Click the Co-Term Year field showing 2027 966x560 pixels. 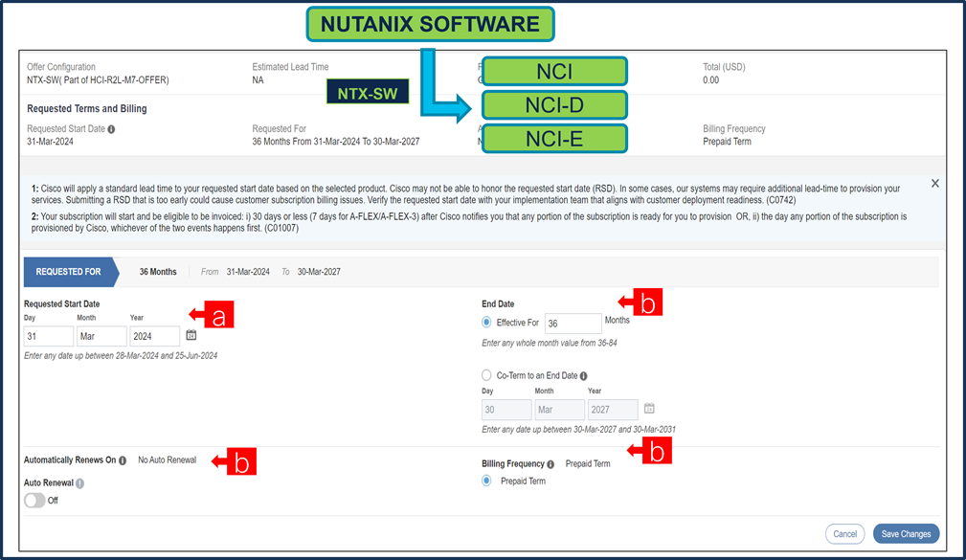click(613, 410)
